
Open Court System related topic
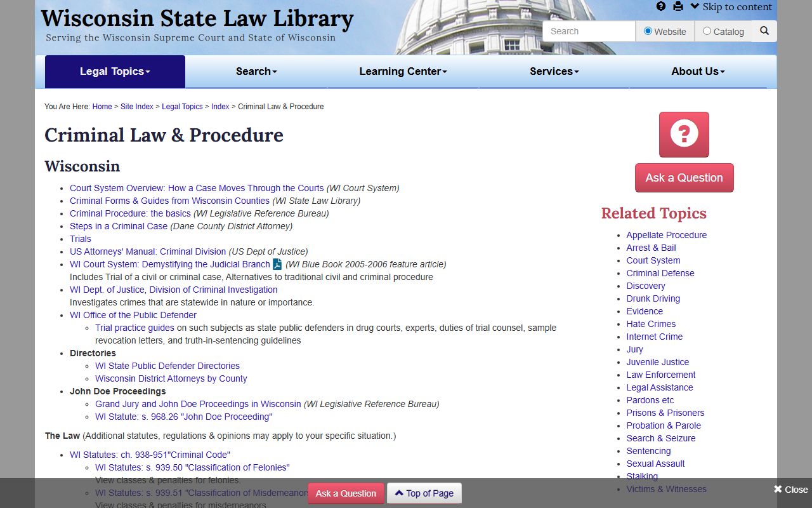point(653,260)
